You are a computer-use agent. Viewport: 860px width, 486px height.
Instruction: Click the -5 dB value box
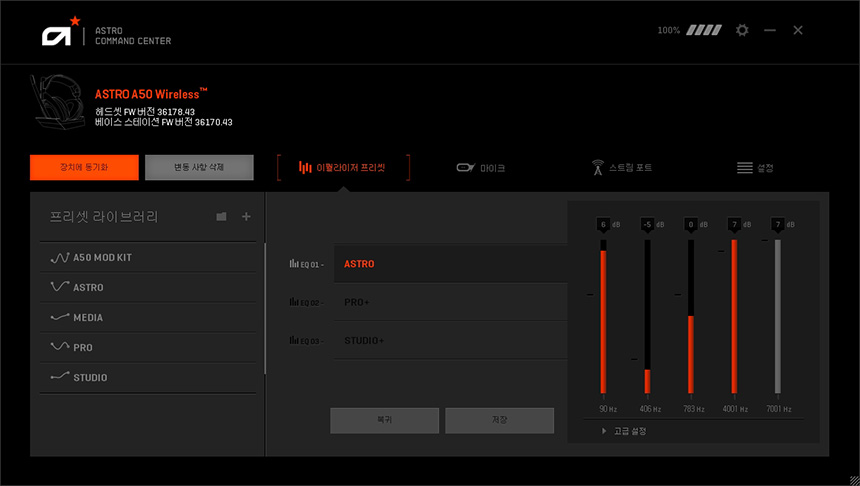pyautogui.click(x=647, y=224)
